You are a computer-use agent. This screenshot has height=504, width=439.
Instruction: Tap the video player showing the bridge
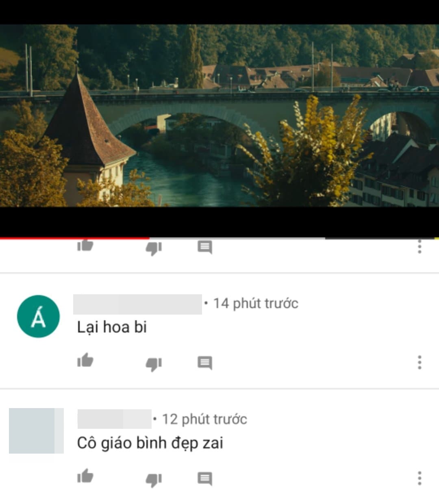pos(219,115)
